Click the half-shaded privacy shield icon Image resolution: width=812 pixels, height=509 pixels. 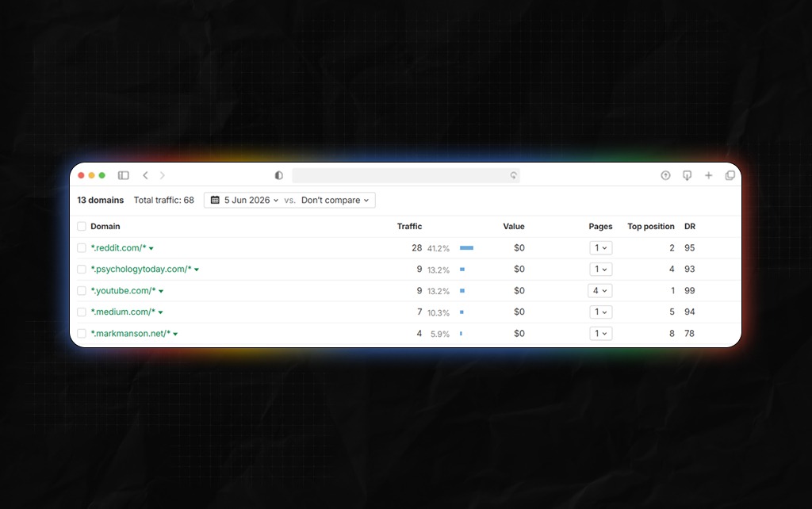click(278, 175)
